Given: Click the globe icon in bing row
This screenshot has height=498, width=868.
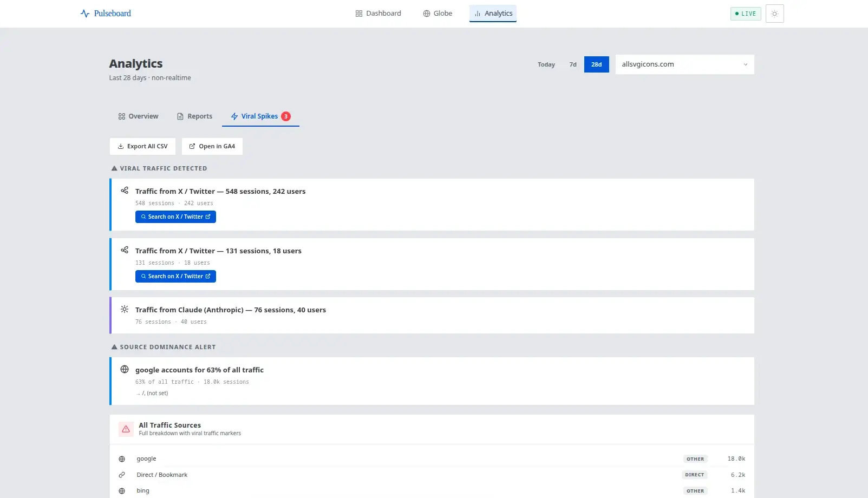Looking at the screenshot, I should 122,491.
